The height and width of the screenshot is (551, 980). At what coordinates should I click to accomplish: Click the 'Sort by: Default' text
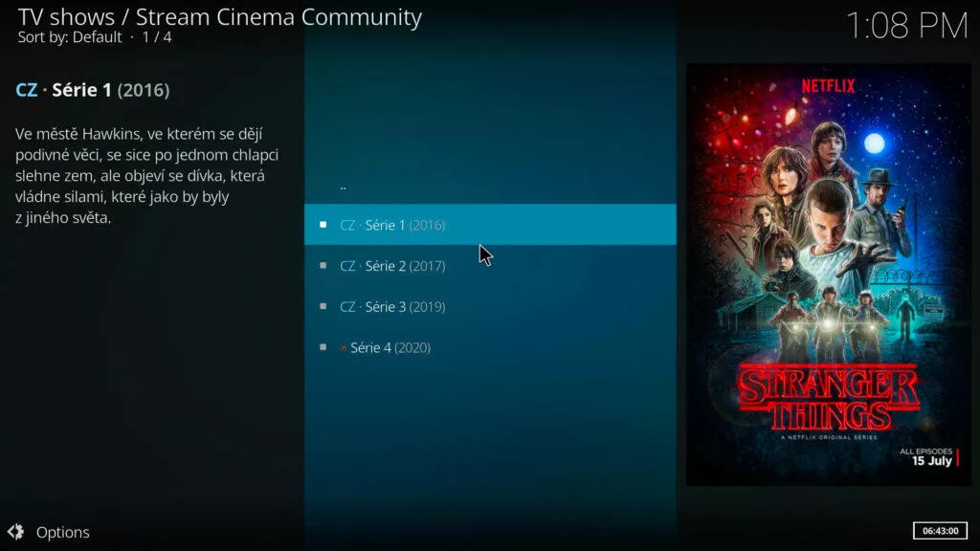tap(69, 37)
